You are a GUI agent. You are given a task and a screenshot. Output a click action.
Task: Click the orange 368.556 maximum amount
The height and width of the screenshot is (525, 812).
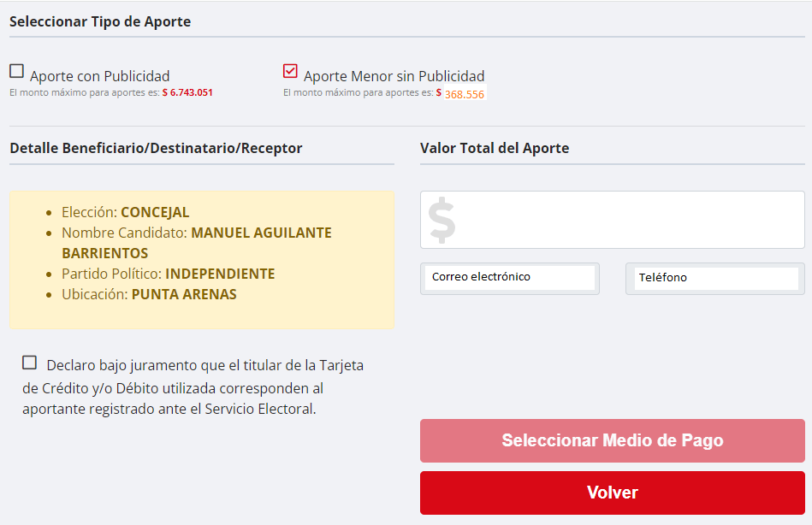tap(464, 94)
